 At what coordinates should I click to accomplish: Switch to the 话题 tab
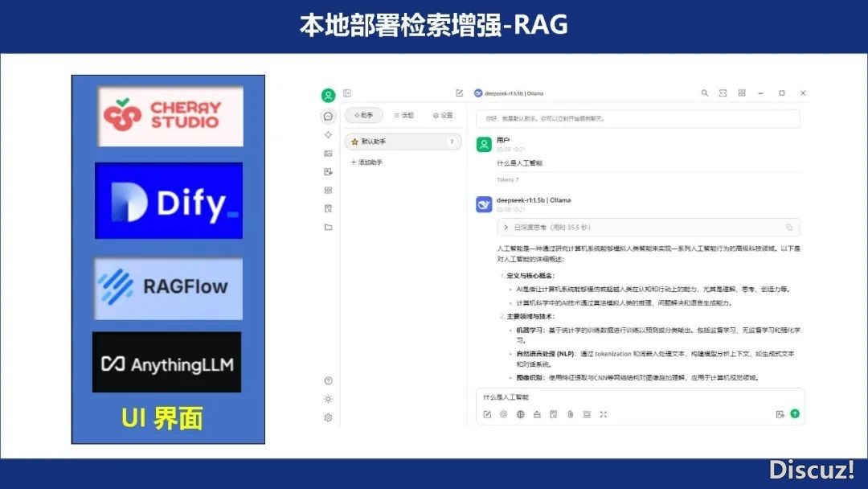pos(403,115)
